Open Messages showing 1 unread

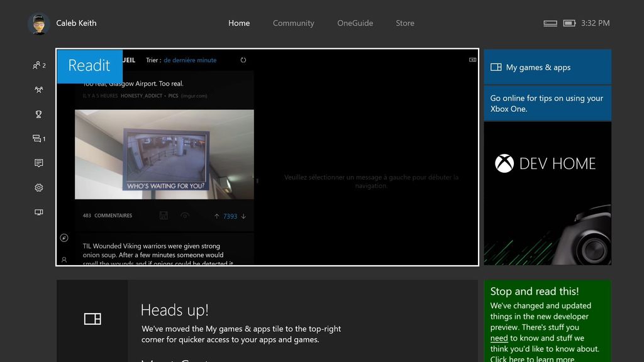(x=36, y=138)
